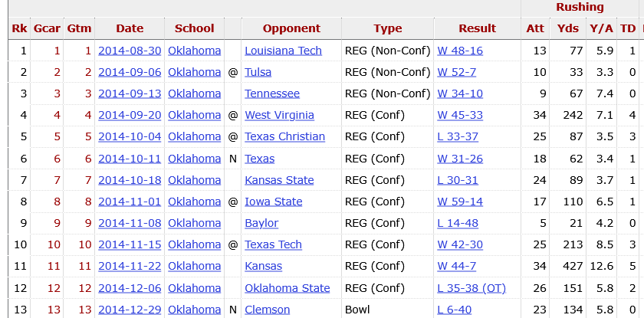Open the W 48-16 result boxscore

[459, 51]
